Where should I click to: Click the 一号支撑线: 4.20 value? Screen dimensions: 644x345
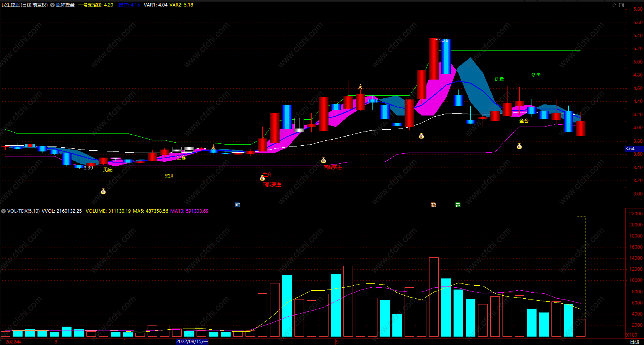(x=96, y=5)
